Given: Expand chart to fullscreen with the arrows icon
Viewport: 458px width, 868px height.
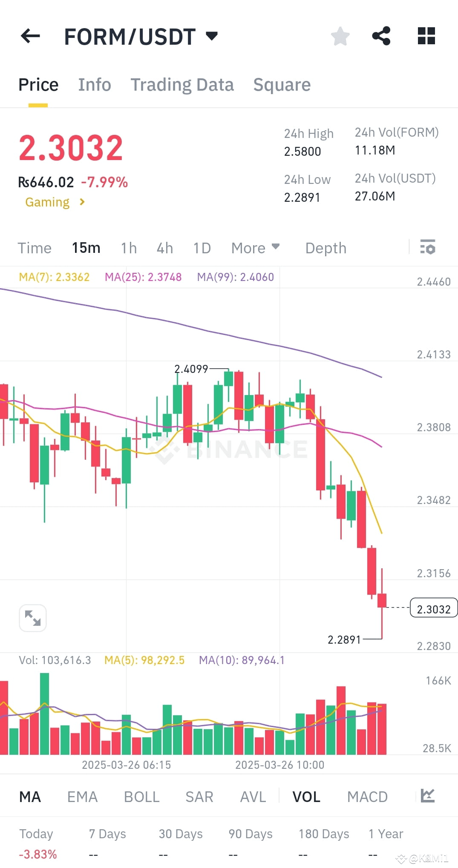Looking at the screenshot, I should 33,617.
